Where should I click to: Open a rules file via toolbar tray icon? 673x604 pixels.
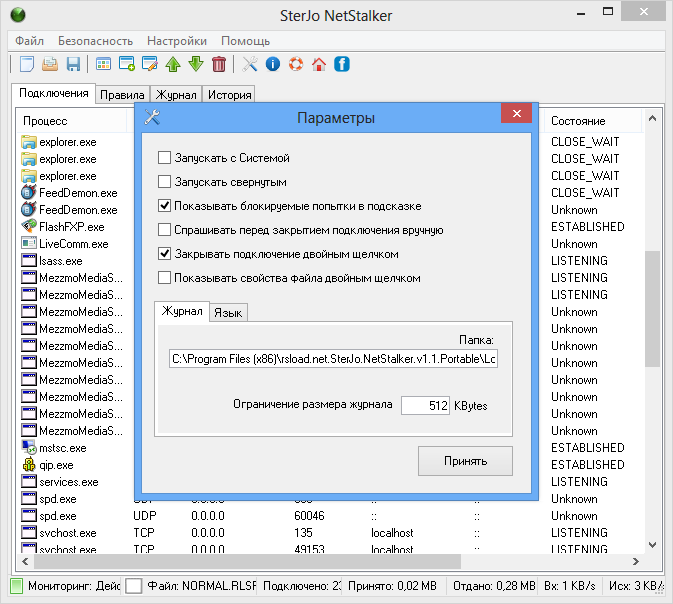(x=50, y=64)
